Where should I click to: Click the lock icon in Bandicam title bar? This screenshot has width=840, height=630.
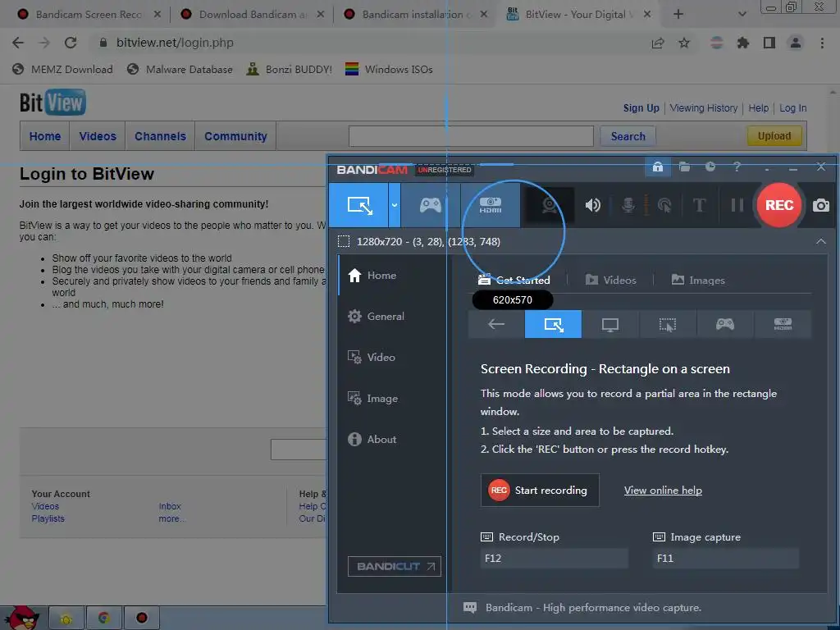[657, 167]
